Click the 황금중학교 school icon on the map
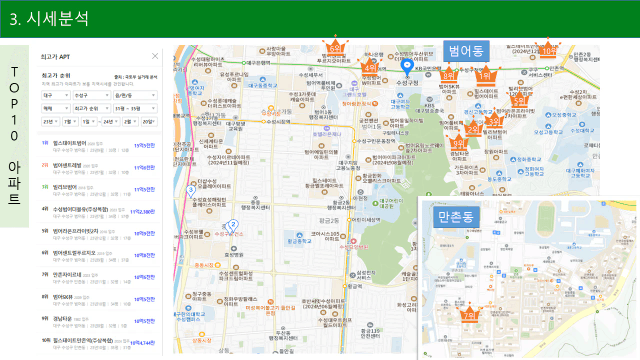This screenshot has height=360, width=640. coord(300,236)
